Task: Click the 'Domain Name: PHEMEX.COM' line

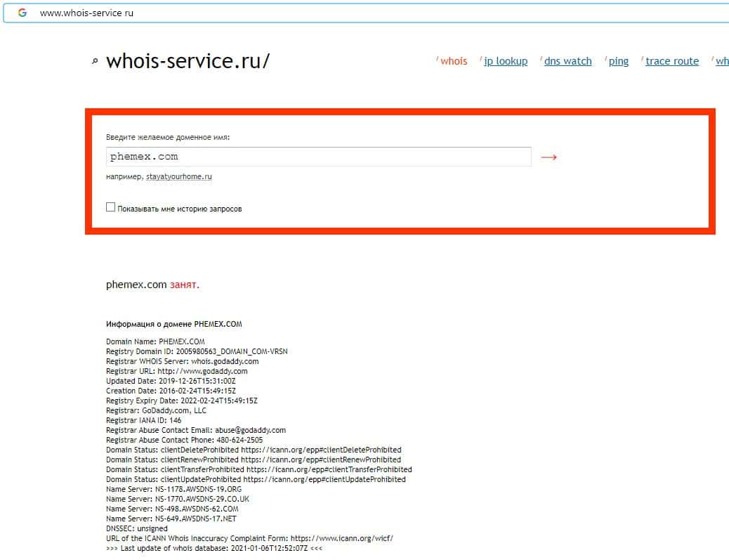Action: click(155, 341)
